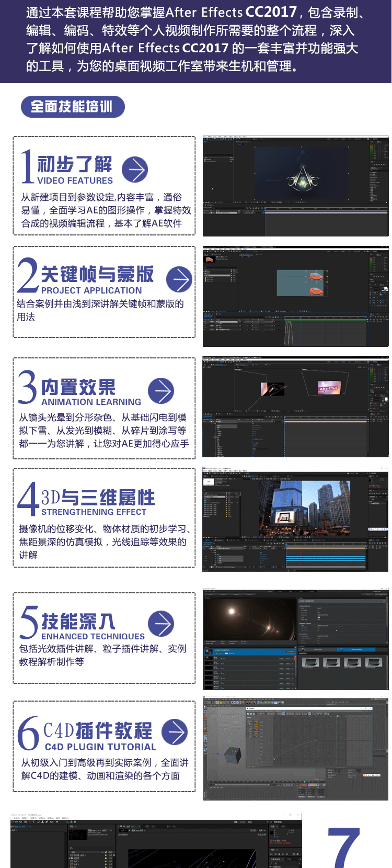Select the 初步了解 heading
Image resolution: width=392 pixels, height=868 pixels.
75,164
